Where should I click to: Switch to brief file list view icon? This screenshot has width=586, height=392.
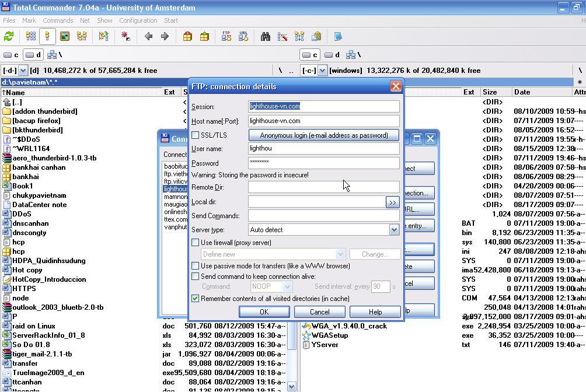[x=31, y=36]
